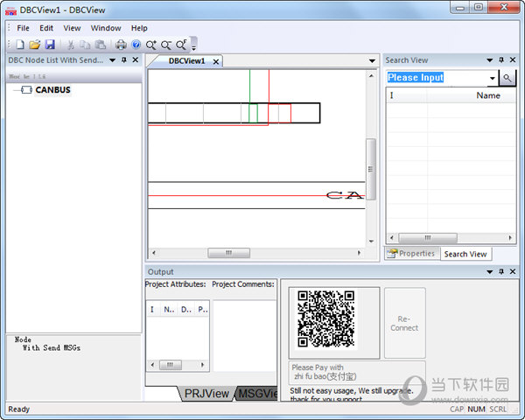Switch to the MSGView tab
Image resolution: width=525 pixels, height=420 pixels.
pos(257,393)
